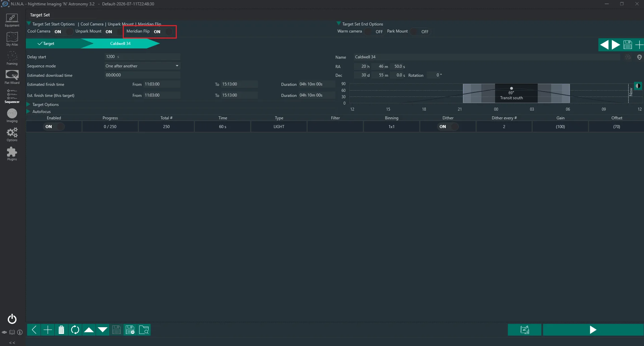Toggle the Meridian Flip switch
The image size is (644, 346).
click(163, 32)
